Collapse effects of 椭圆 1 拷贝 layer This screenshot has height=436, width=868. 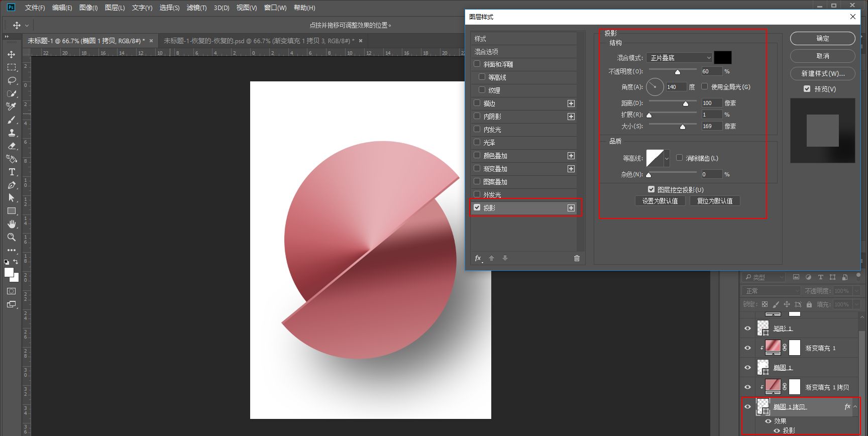855,407
